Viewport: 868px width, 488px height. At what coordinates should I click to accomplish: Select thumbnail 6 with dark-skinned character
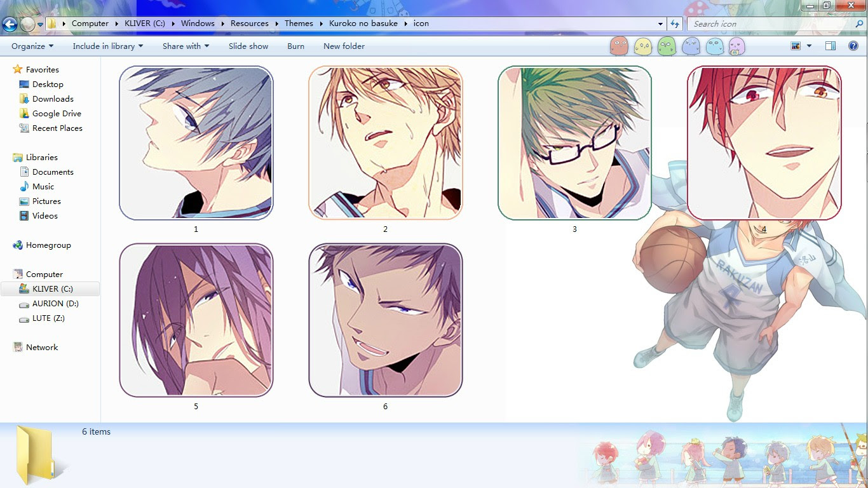point(385,320)
